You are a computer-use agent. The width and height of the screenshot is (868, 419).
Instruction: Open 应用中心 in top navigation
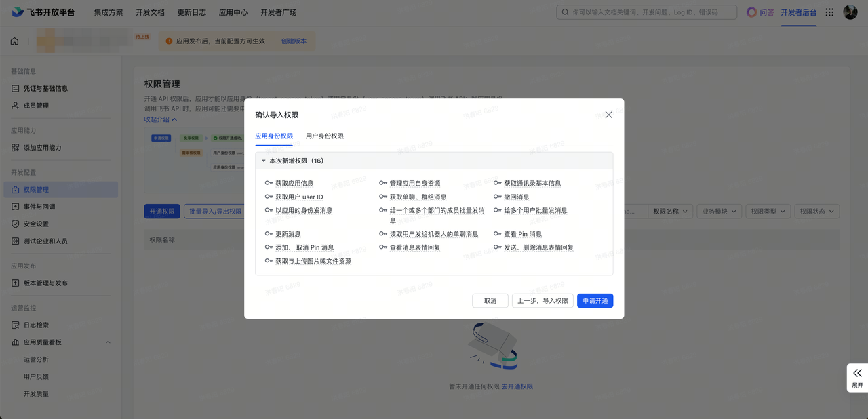(x=233, y=12)
